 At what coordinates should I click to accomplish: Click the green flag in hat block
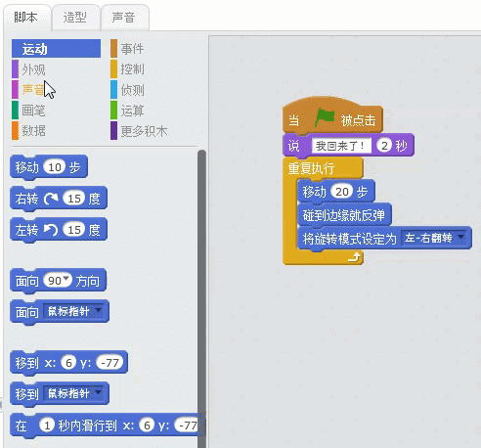(x=325, y=117)
